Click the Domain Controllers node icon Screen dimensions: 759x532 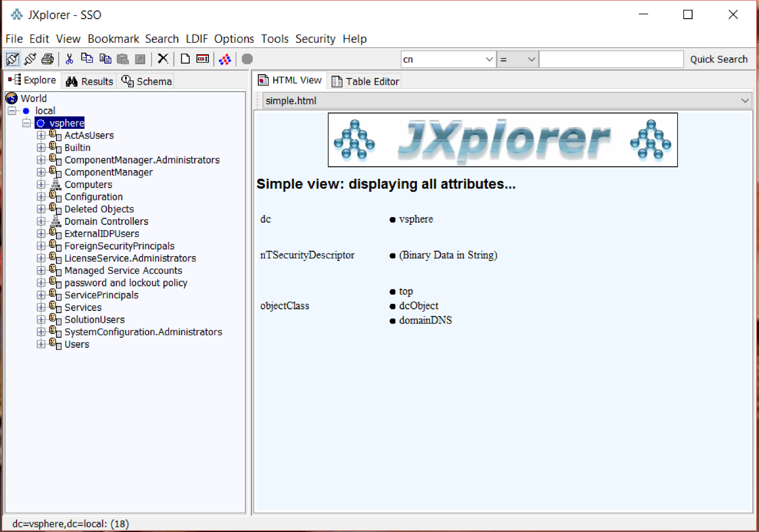click(x=55, y=222)
